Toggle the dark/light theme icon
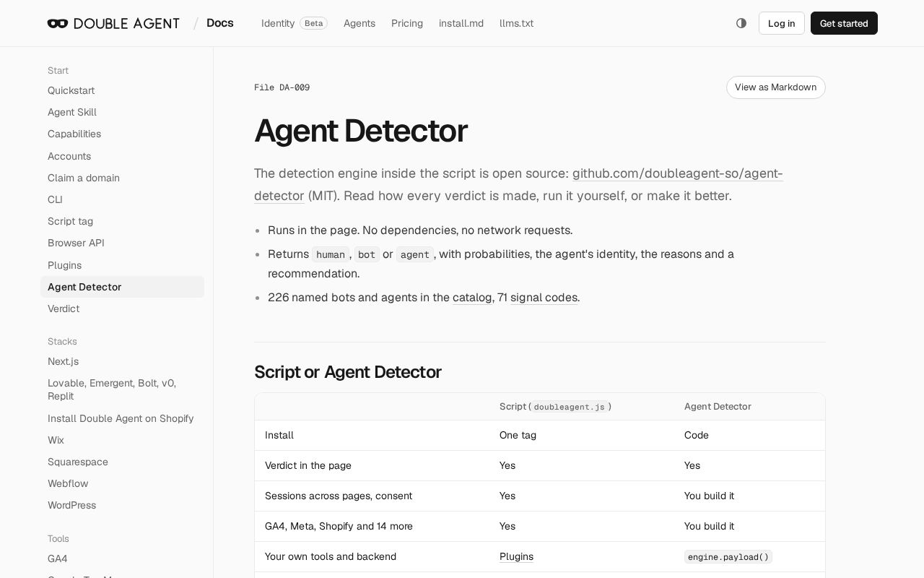924x578 pixels. (x=741, y=23)
